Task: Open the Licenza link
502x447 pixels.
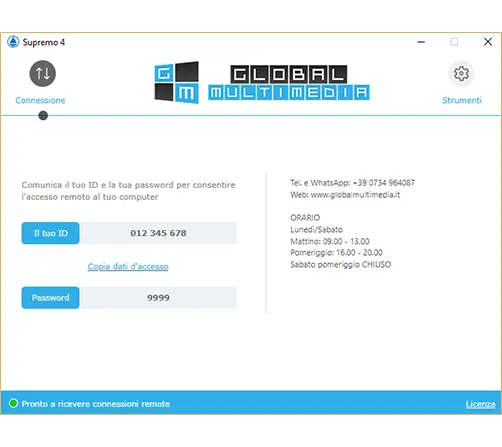Action: pos(480,404)
